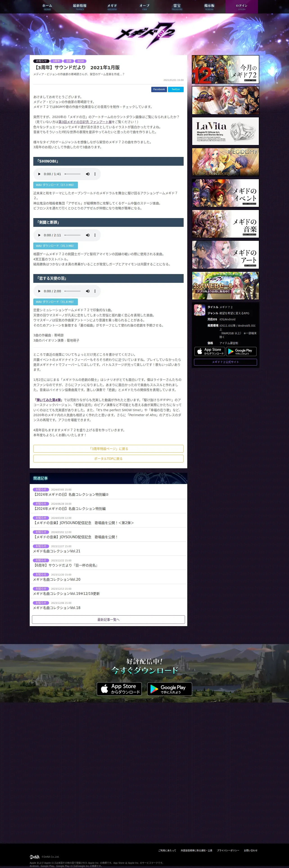Open more options on 剣闘と断罪 player

(x=95, y=235)
